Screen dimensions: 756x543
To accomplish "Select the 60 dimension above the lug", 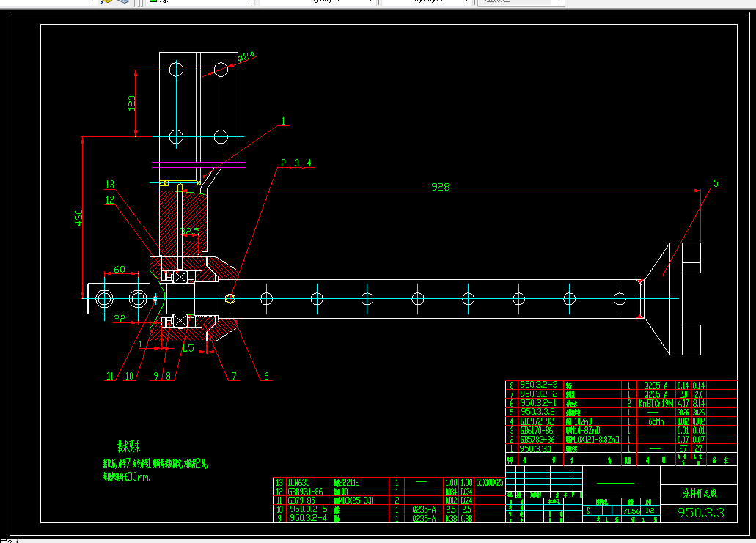I will coord(119,270).
